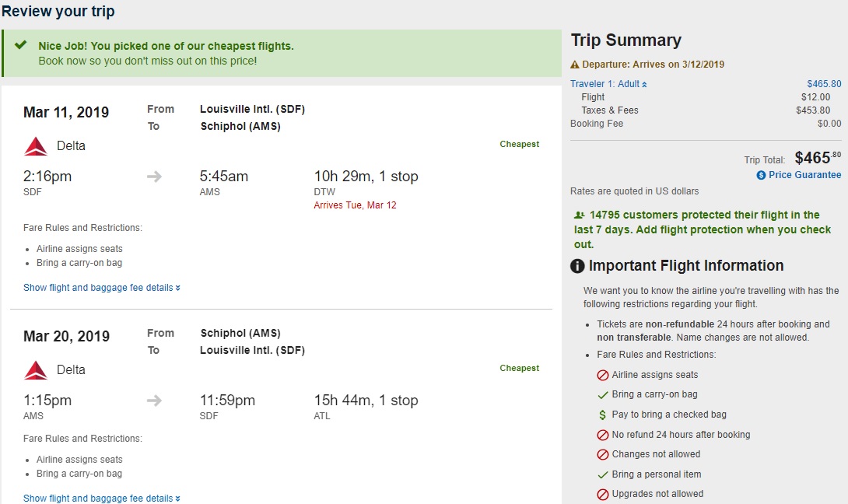Click the Delta logo for the Mar 20 flight

click(36, 370)
